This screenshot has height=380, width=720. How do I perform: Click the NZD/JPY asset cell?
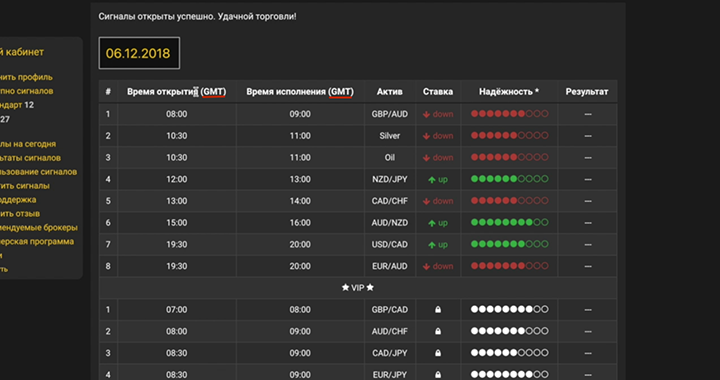(x=389, y=179)
